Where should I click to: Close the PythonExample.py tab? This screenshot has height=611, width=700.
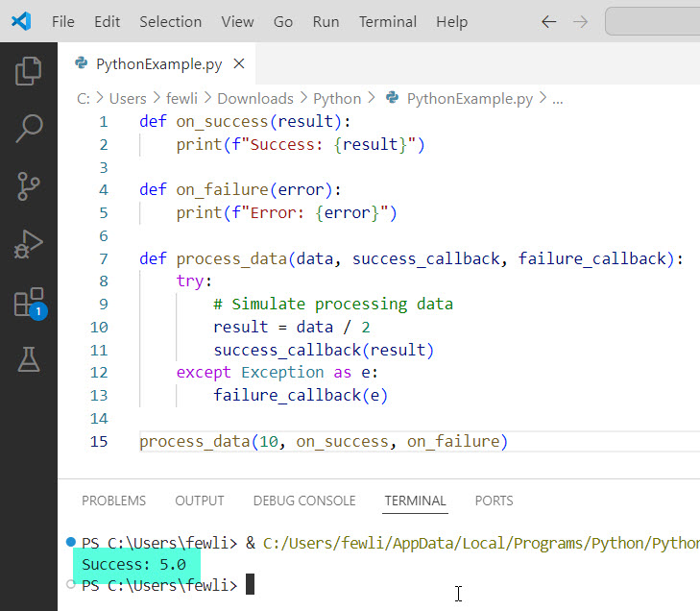(x=239, y=63)
